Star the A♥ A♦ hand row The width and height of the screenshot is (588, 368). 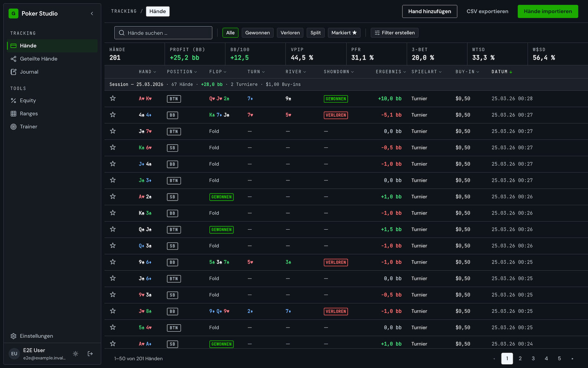coord(113,344)
